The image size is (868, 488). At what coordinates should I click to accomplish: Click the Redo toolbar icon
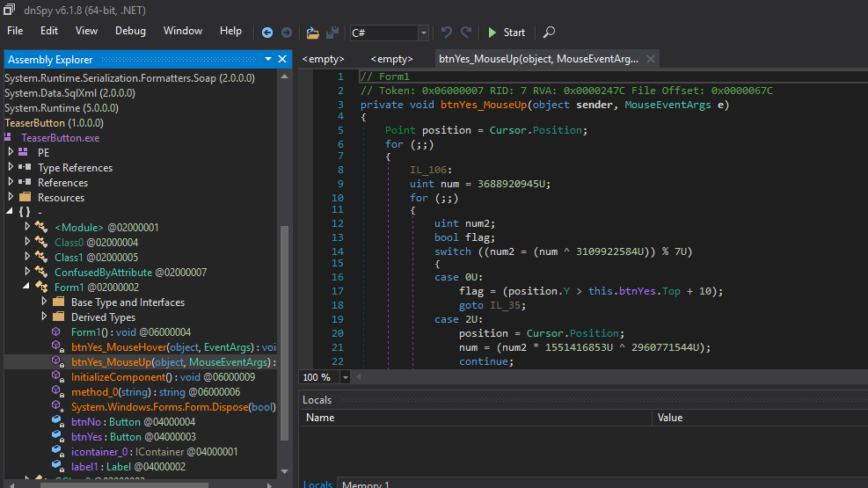click(x=466, y=33)
